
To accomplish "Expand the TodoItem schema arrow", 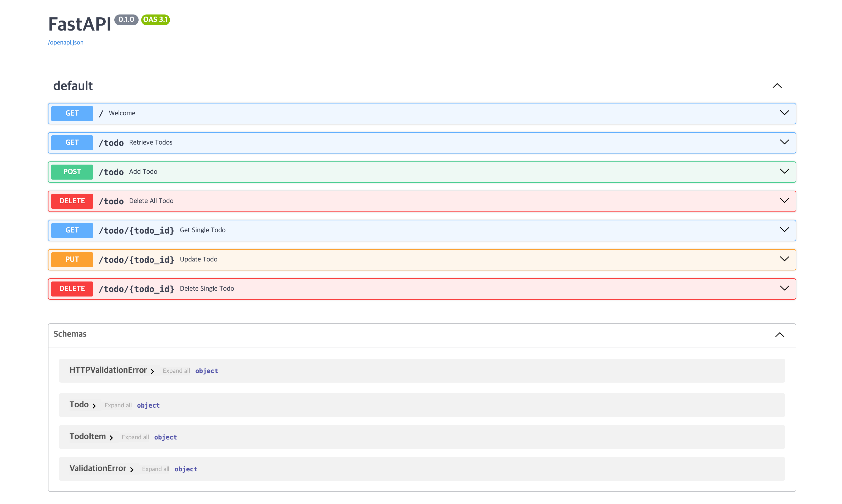I will click(x=111, y=438).
